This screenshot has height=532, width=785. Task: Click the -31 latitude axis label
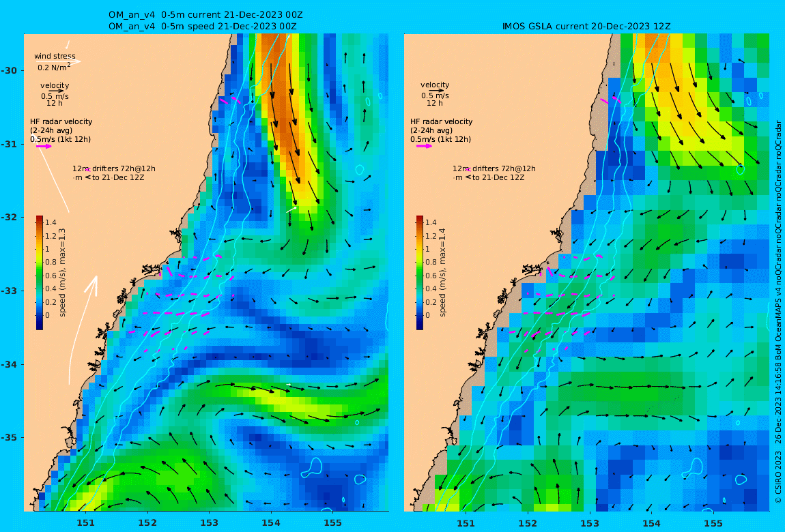pos(9,145)
